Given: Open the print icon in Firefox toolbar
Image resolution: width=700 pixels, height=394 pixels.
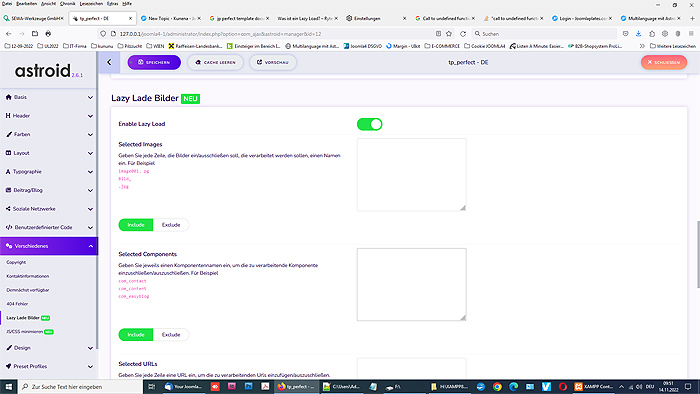Looking at the screenshot, I should 48,33.
